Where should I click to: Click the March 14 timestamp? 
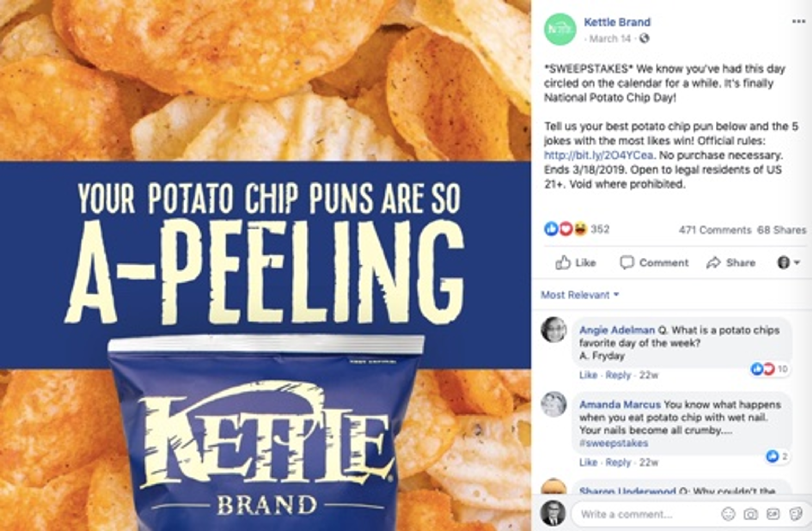click(x=610, y=38)
